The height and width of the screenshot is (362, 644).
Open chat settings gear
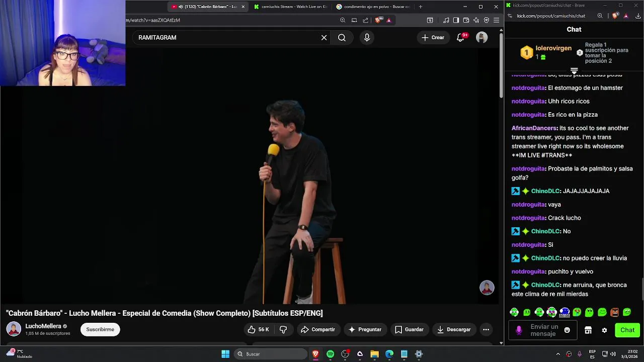pos(604,330)
